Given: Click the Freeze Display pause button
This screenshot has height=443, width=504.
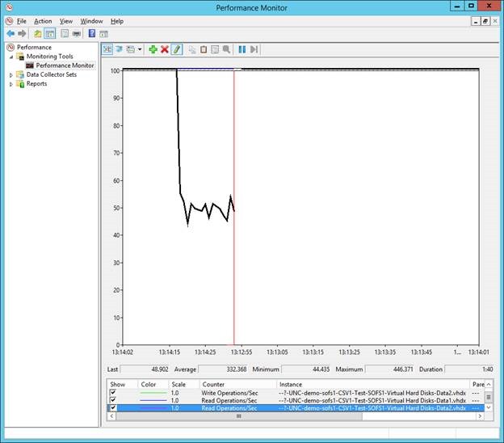Looking at the screenshot, I should (241, 49).
